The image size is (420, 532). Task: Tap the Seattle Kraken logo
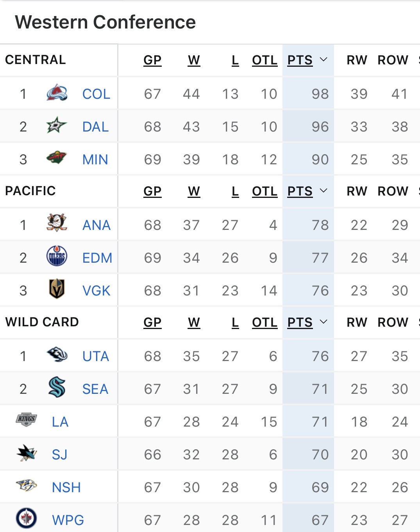tap(57, 387)
